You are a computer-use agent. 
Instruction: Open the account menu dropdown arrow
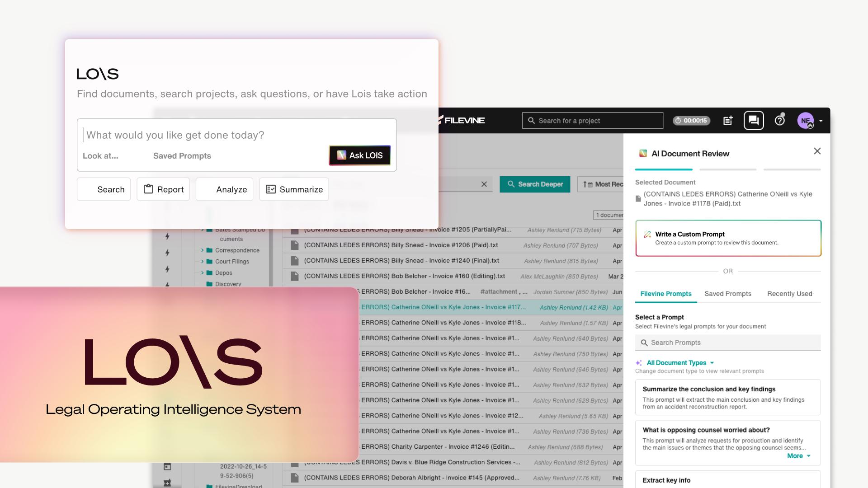(x=821, y=121)
